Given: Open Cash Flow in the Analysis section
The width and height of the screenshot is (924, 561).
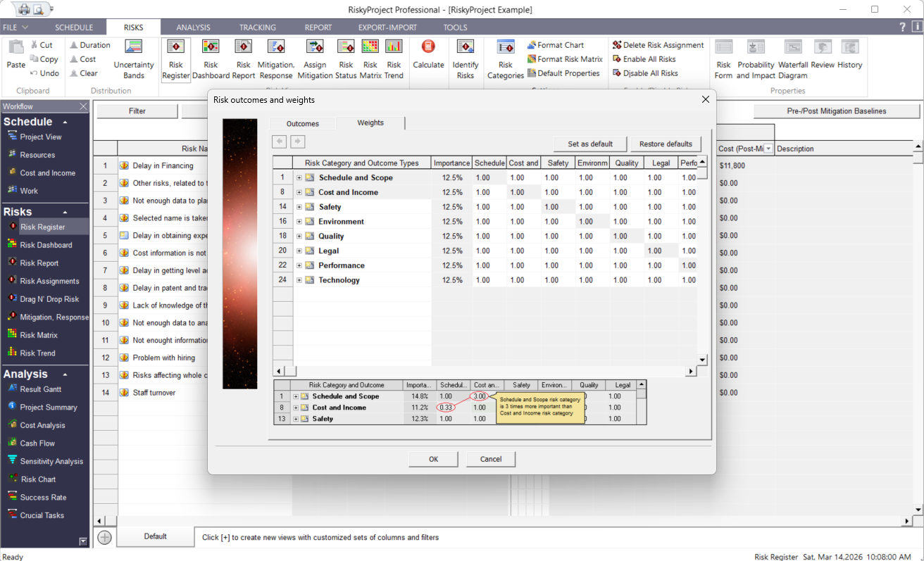Looking at the screenshot, I should pos(37,443).
